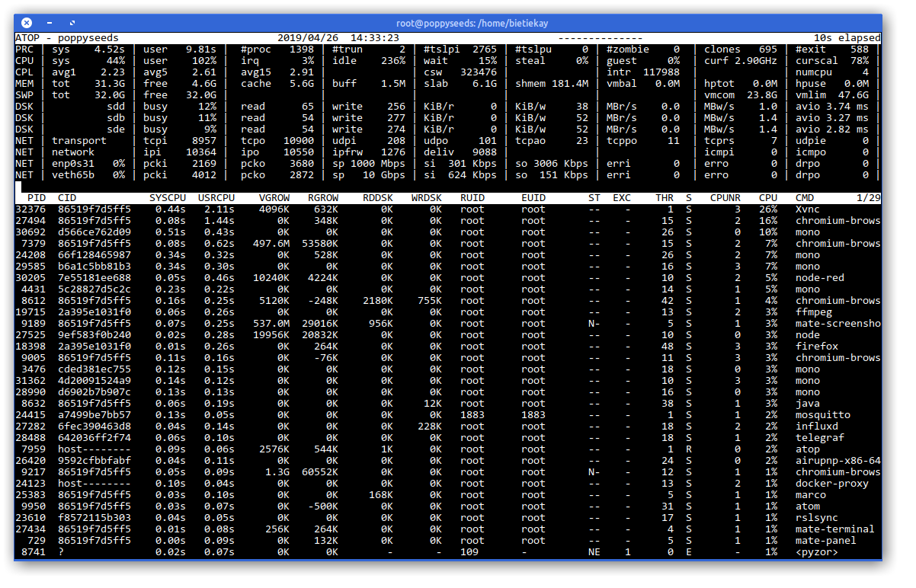Select the rslsync process row
Screen dimensions: 916x588
click(x=448, y=518)
